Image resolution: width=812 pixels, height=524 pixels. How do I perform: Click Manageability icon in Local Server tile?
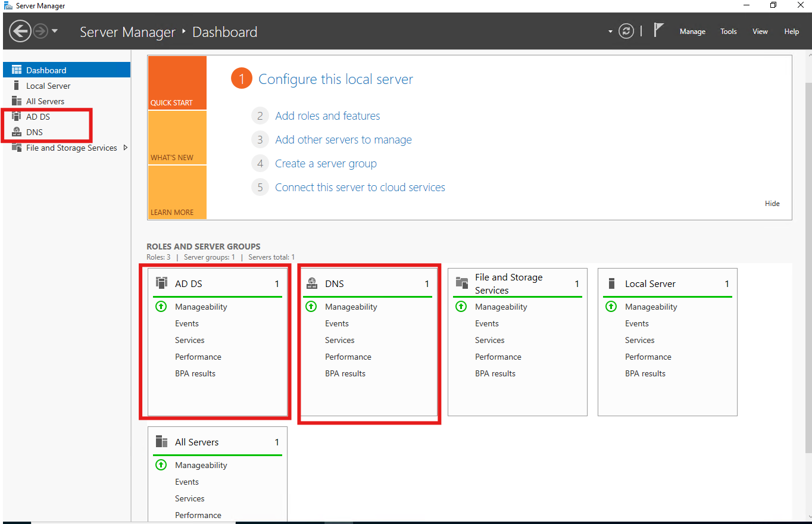pyautogui.click(x=611, y=307)
